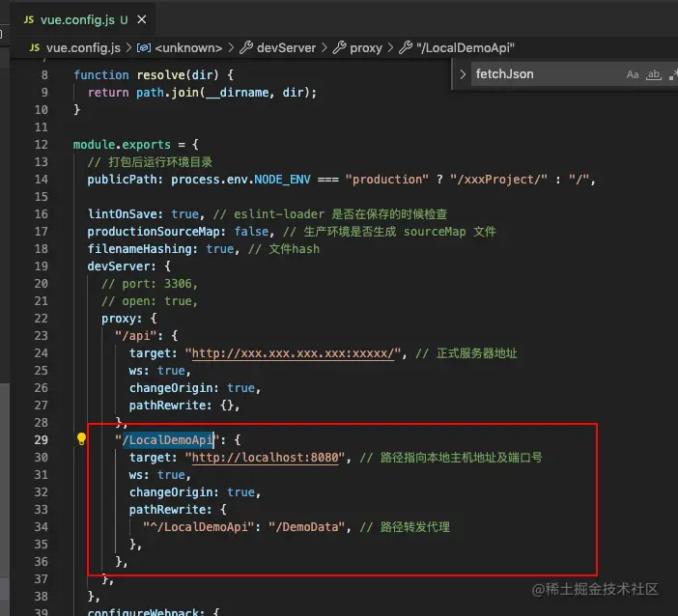Click "return" keyword on line 9
The height and width of the screenshot is (616, 678).
point(108,93)
